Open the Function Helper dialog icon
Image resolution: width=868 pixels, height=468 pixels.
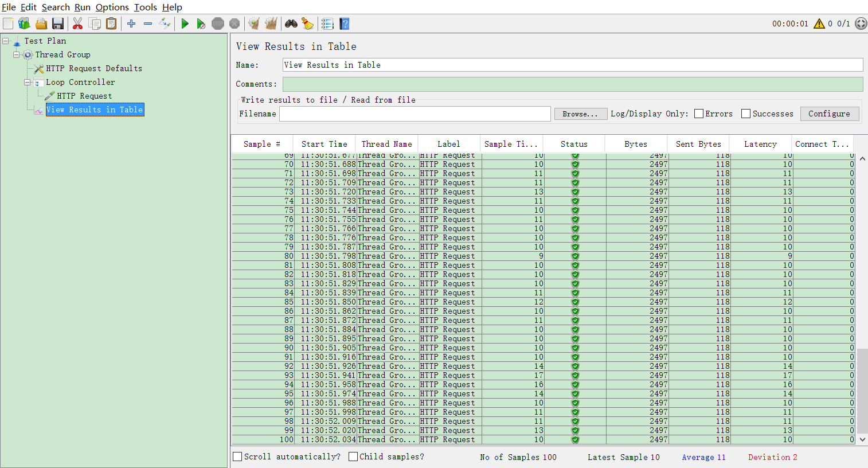coord(327,24)
